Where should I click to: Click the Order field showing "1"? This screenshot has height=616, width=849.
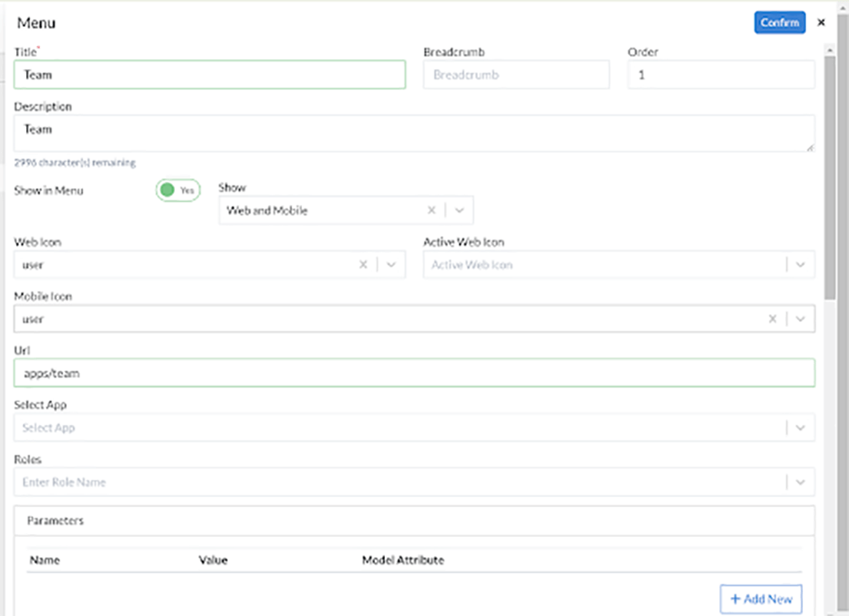click(x=720, y=75)
